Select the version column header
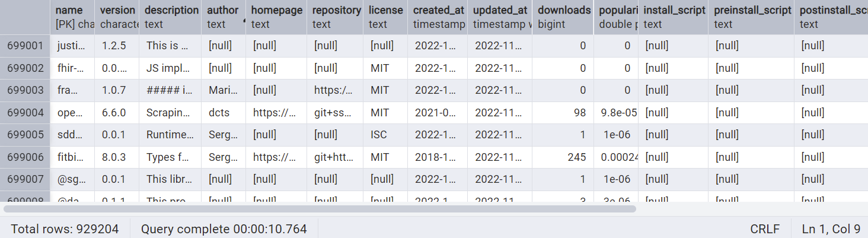Viewport: 868px width, 238px height. (x=117, y=17)
